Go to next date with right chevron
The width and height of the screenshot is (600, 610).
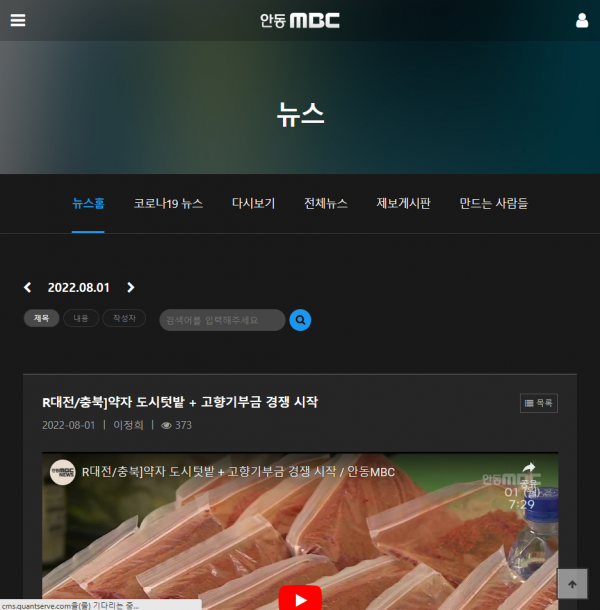(131, 287)
